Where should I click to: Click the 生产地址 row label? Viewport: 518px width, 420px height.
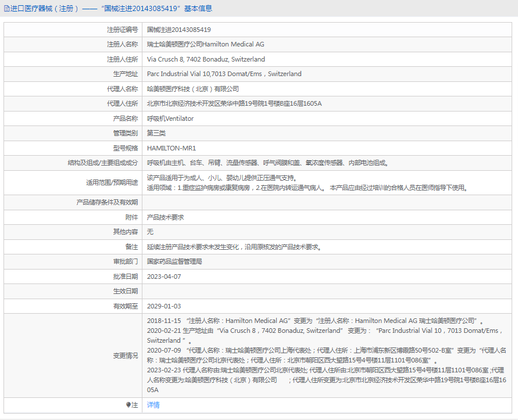coord(126,74)
